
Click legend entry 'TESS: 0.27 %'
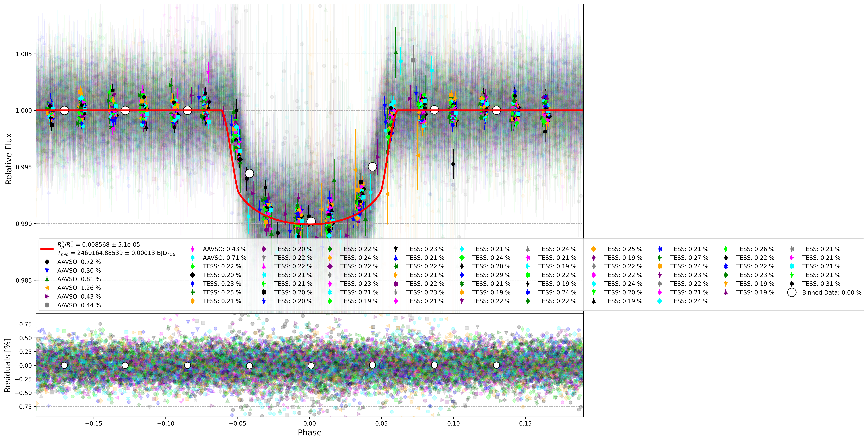tap(689, 258)
